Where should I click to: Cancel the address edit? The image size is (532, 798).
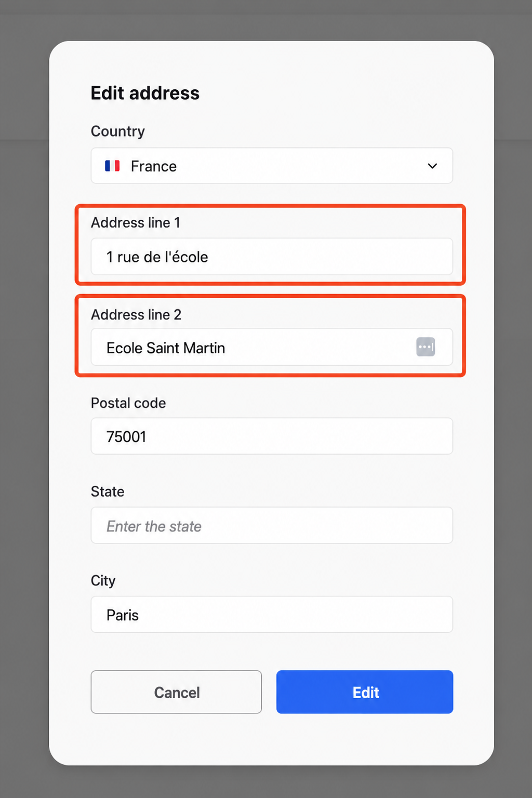tap(176, 692)
